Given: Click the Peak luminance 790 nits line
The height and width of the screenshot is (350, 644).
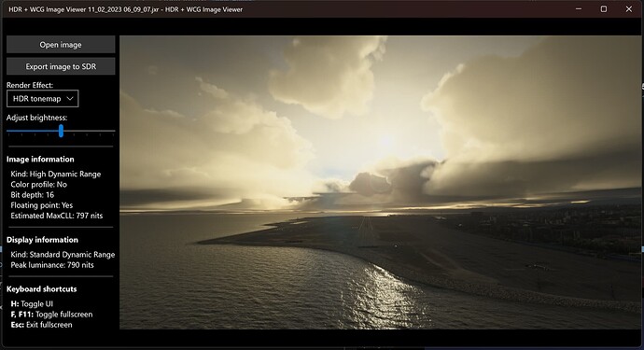Looking at the screenshot, I should click(52, 265).
